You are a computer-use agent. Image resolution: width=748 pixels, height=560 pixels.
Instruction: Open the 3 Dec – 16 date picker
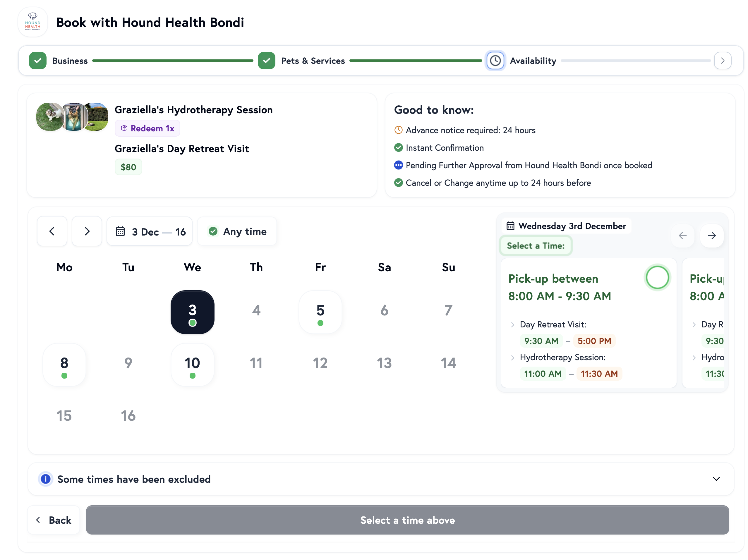[x=150, y=231]
